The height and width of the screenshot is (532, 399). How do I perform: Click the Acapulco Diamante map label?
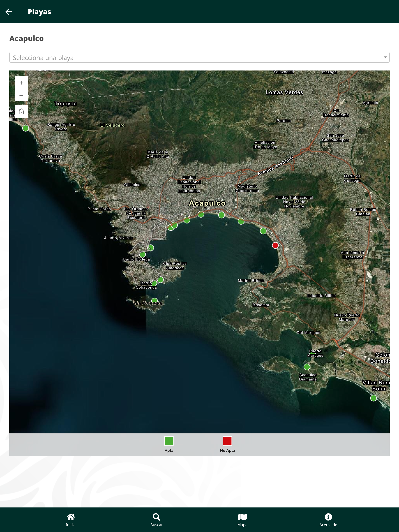pos(308,377)
